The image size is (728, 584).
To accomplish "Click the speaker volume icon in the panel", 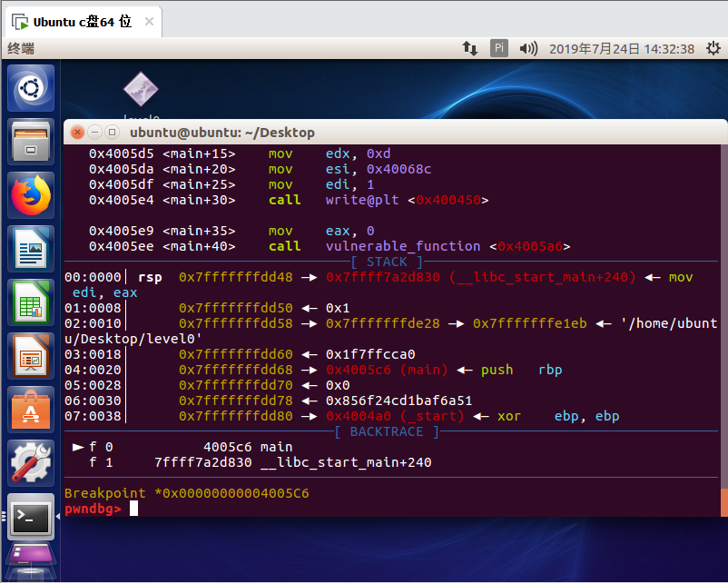I will tap(526, 47).
